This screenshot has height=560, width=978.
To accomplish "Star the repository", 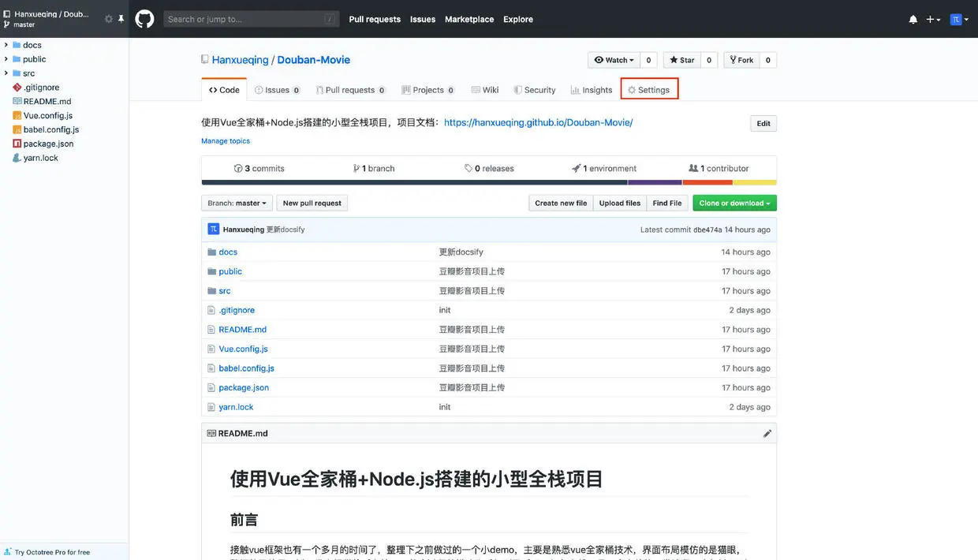I will (x=682, y=60).
